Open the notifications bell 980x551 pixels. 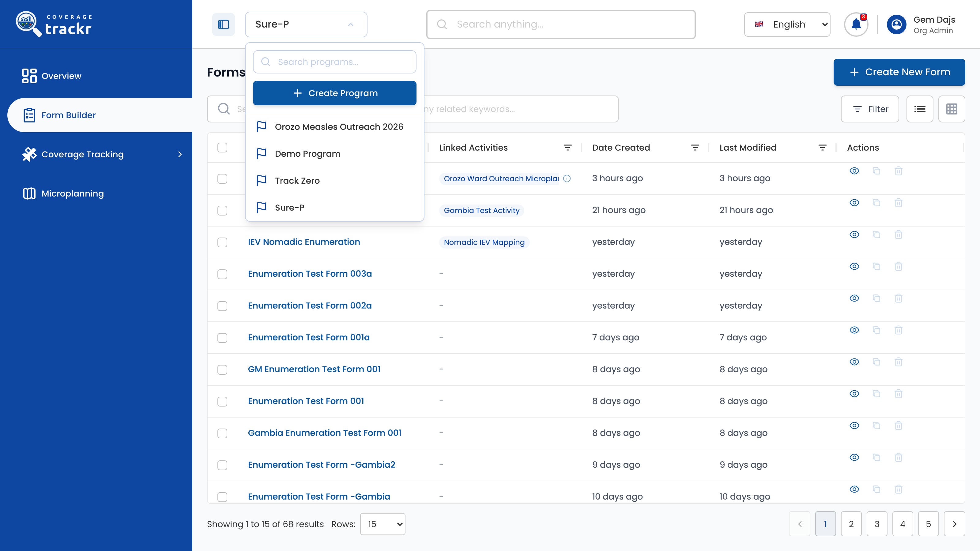tap(856, 24)
